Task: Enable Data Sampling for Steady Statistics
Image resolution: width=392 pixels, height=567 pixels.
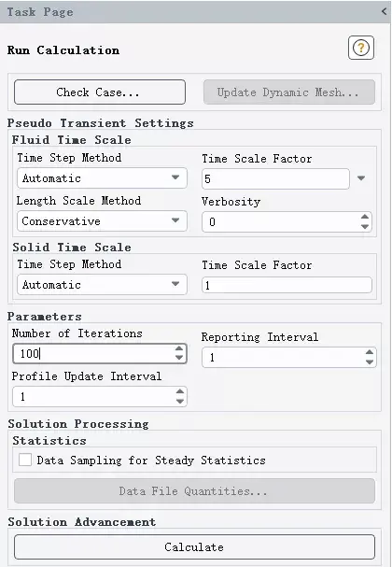Action: (x=25, y=460)
